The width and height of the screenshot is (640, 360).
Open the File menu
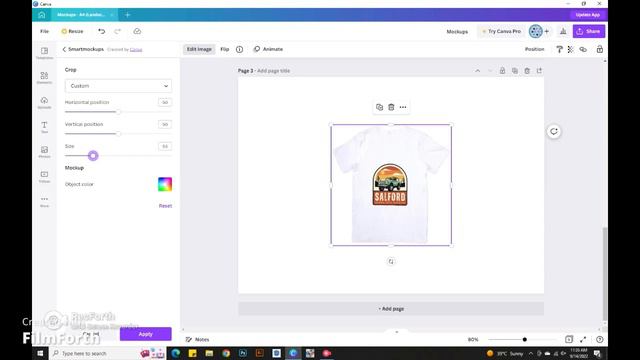point(44,31)
